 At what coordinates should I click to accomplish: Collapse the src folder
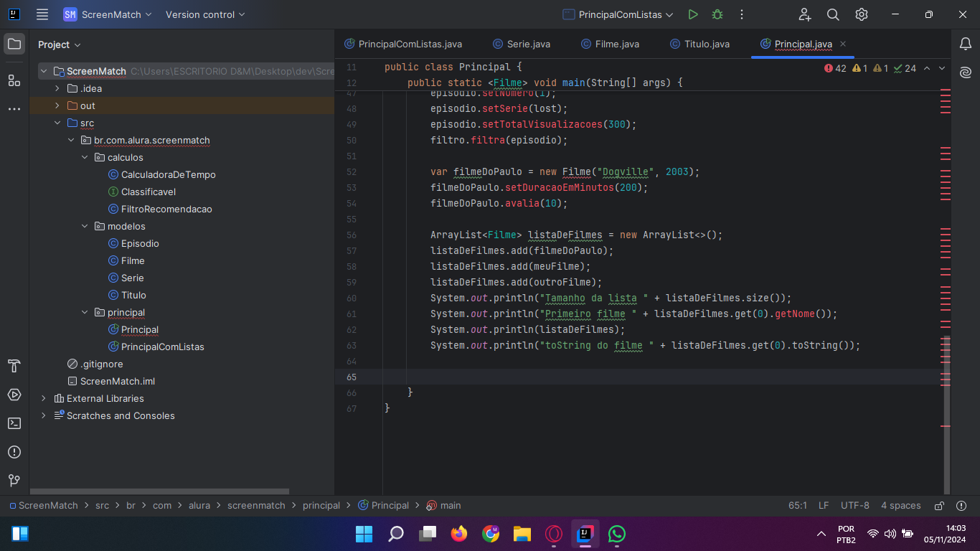point(57,123)
